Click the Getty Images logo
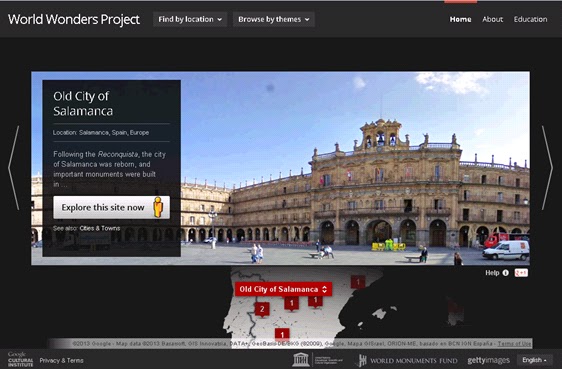This screenshot has width=562, height=369. [488, 360]
